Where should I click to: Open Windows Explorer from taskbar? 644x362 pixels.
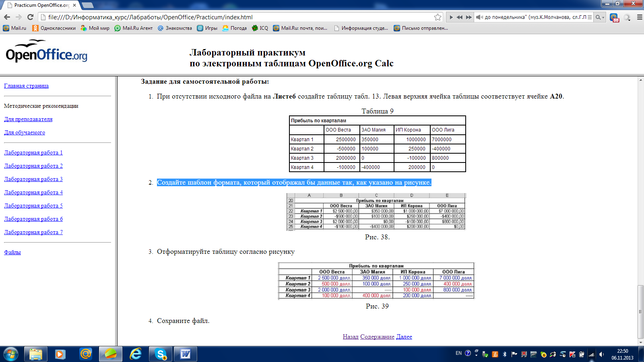coord(35,354)
